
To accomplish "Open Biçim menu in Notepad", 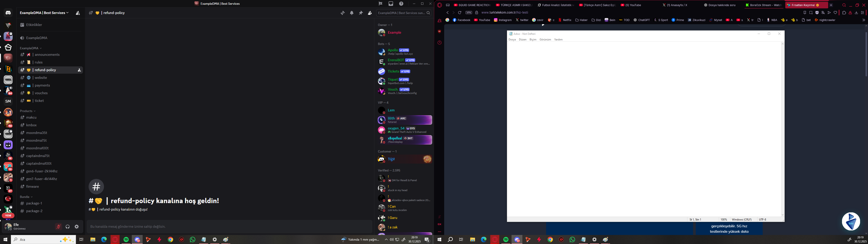I will point(533,40).
